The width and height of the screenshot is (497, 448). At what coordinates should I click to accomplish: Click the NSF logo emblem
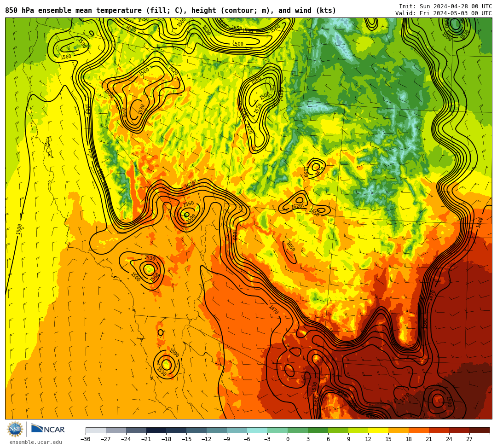[x=15, y=430]
